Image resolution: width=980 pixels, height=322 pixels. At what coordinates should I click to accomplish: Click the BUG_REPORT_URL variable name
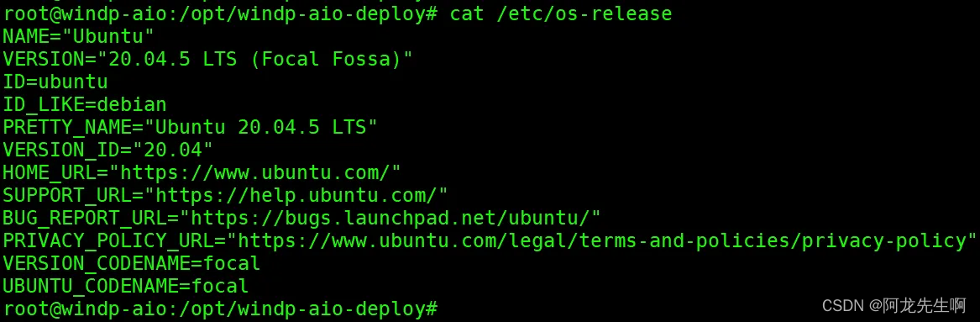(90, 218)
